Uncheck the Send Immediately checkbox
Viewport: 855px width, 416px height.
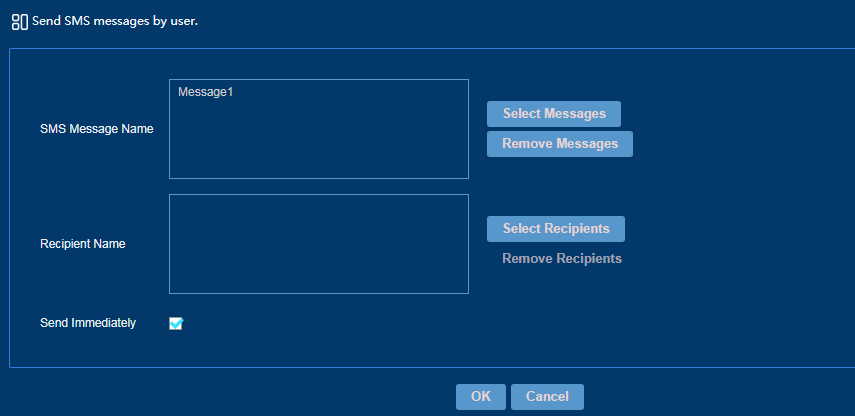click(x=176, y=324)
